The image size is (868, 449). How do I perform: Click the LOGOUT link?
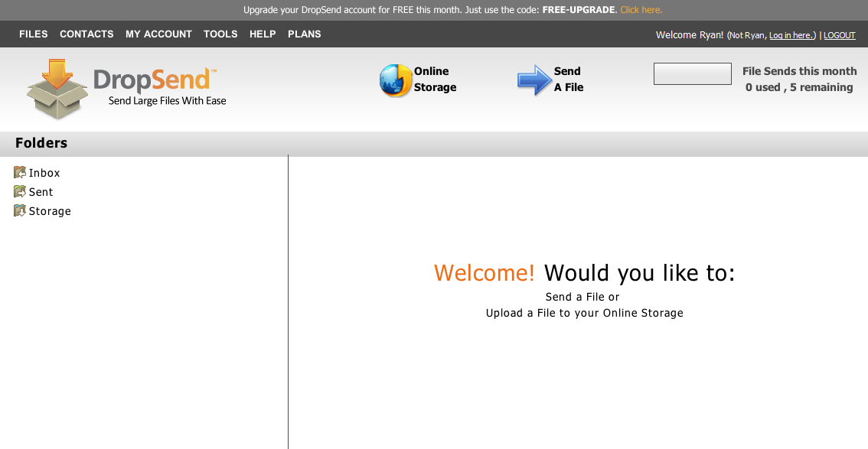840,36
